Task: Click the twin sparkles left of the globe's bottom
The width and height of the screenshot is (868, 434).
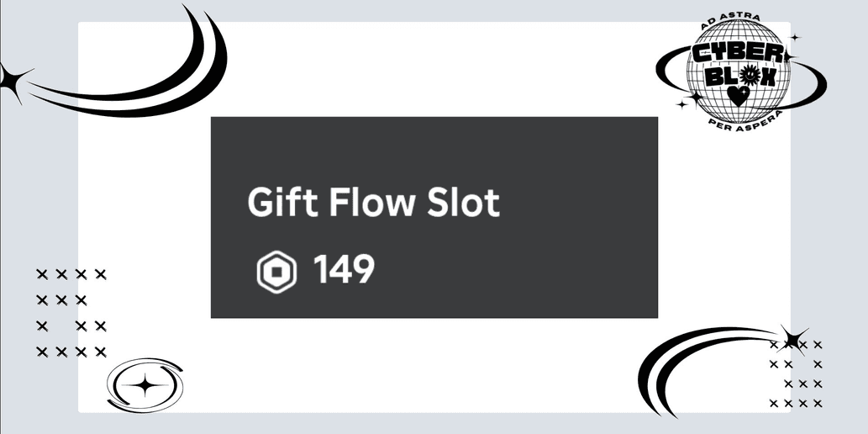Action: [x=690, y=100]
